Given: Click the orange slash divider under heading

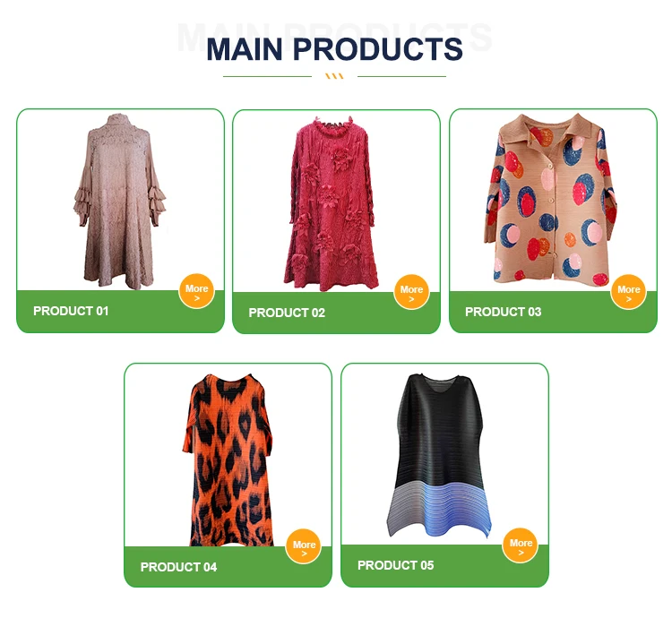Looking at the screenshot, I should [335, 76].
